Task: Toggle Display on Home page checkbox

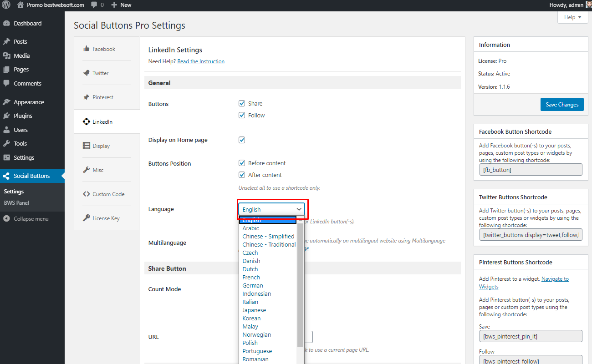Action: [242, 140]
